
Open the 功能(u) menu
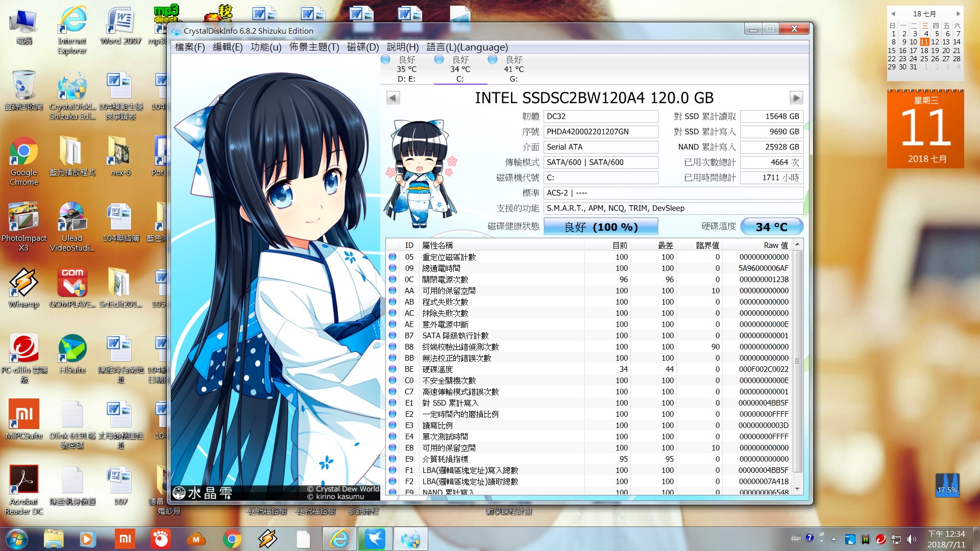pos(265,47)
